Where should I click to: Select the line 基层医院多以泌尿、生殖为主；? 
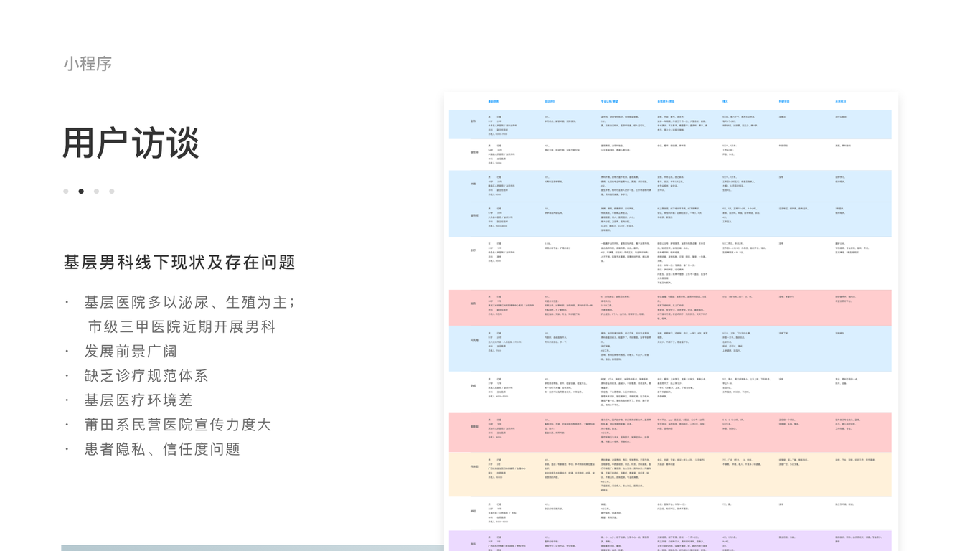point(190,303)
